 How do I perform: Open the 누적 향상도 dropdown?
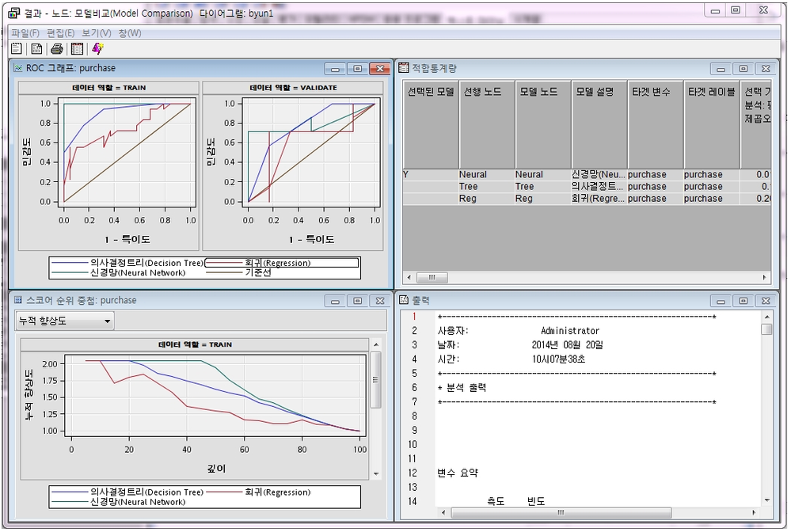[x=65, y=321]
